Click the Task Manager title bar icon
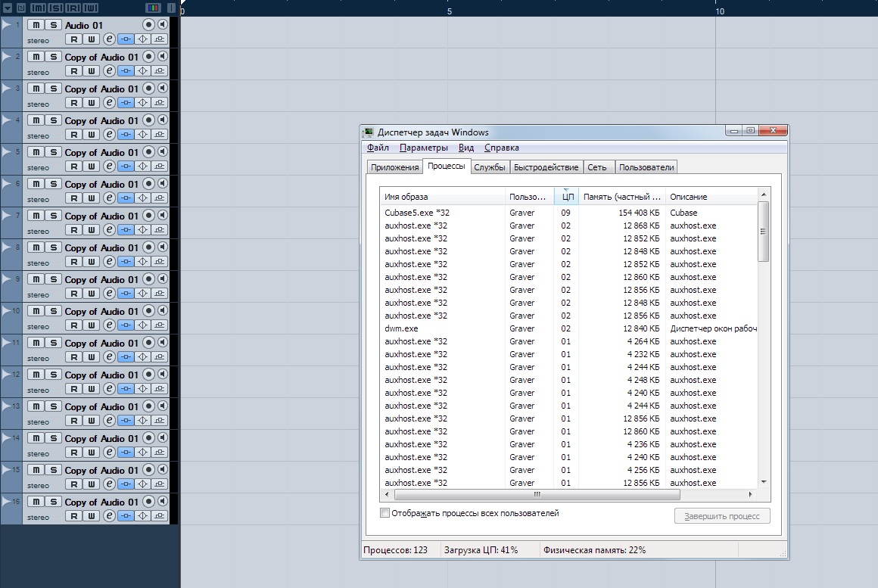Image resolution: width=878 pixels, height=588 pixels. (369, 132)
